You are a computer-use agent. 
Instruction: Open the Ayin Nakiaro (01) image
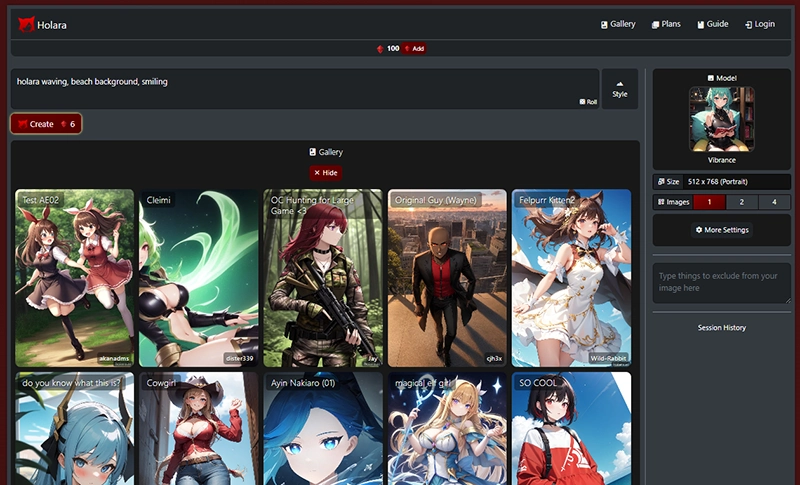pos(322,428)
